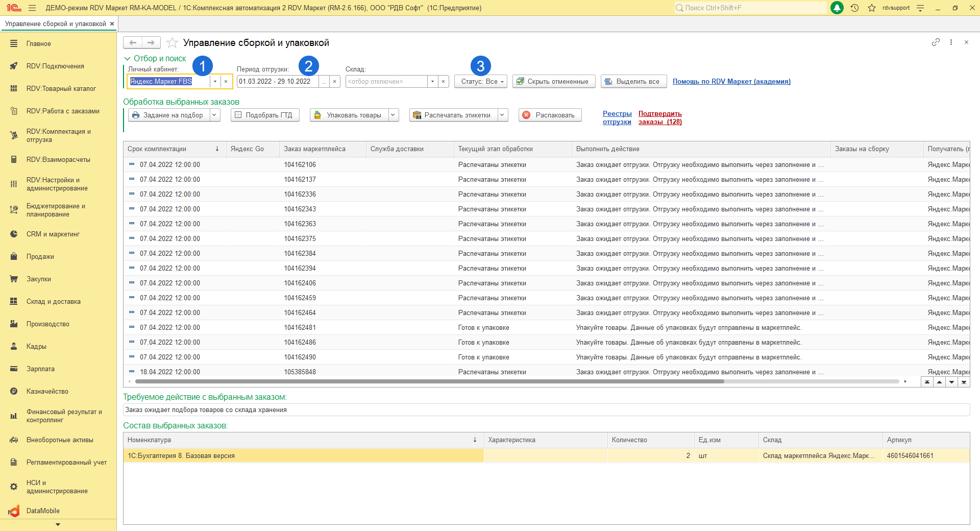This screenshot has height=531, width=980.
Task: Copy link using the chain icon
Action: [x=936, y=42]
